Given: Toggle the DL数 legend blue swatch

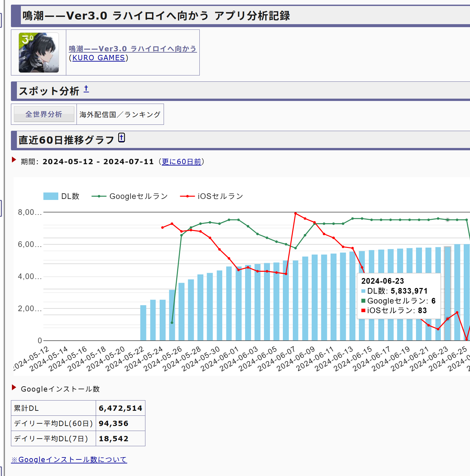Looking at the screenshot, I should [x=51, y=196].
